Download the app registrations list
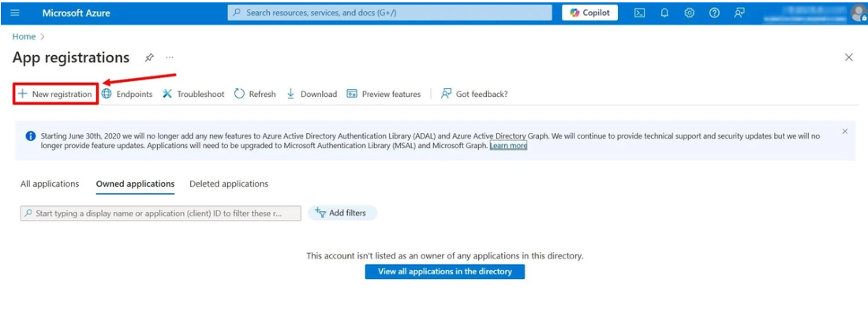Viewport: 868px width, 331px height. [312, 94]
